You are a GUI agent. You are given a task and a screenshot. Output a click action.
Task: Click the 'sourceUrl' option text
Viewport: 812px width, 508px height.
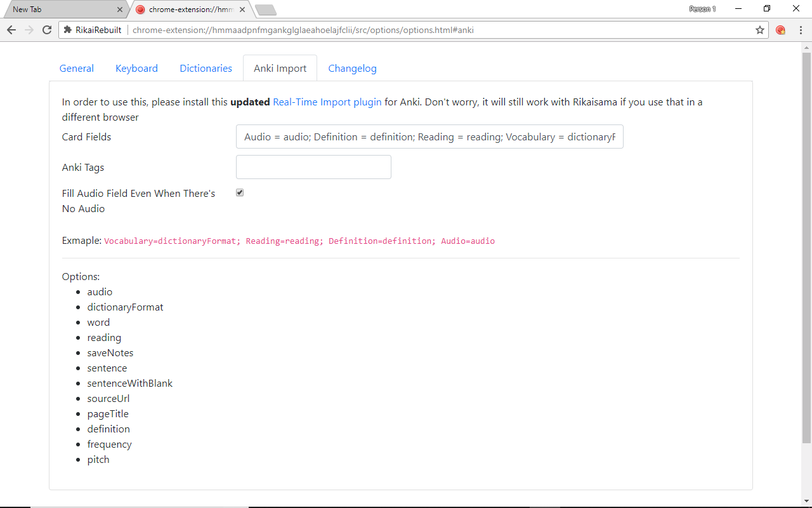pos(108,399)
